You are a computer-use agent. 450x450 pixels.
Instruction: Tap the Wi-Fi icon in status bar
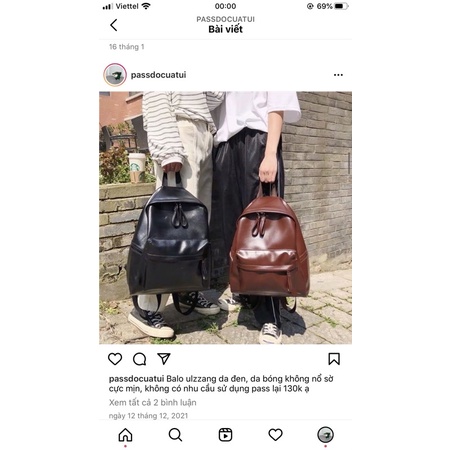point(146,6)
